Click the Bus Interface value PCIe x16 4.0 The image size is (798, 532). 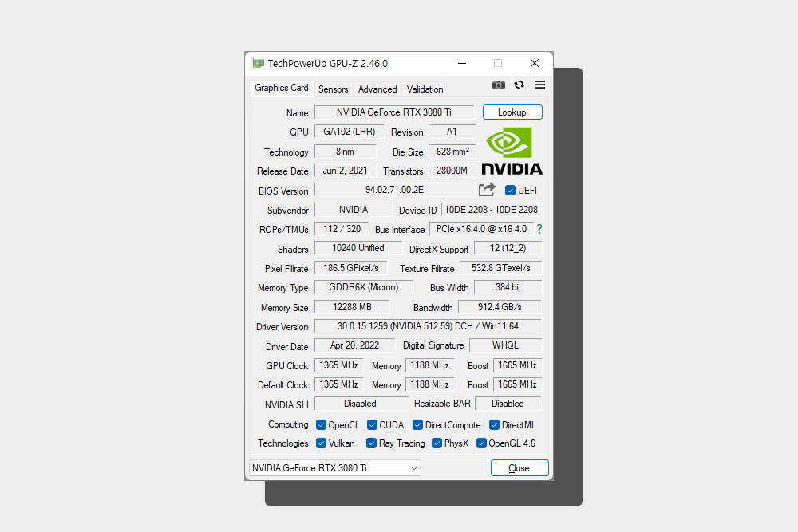click(x=481, y=229)
